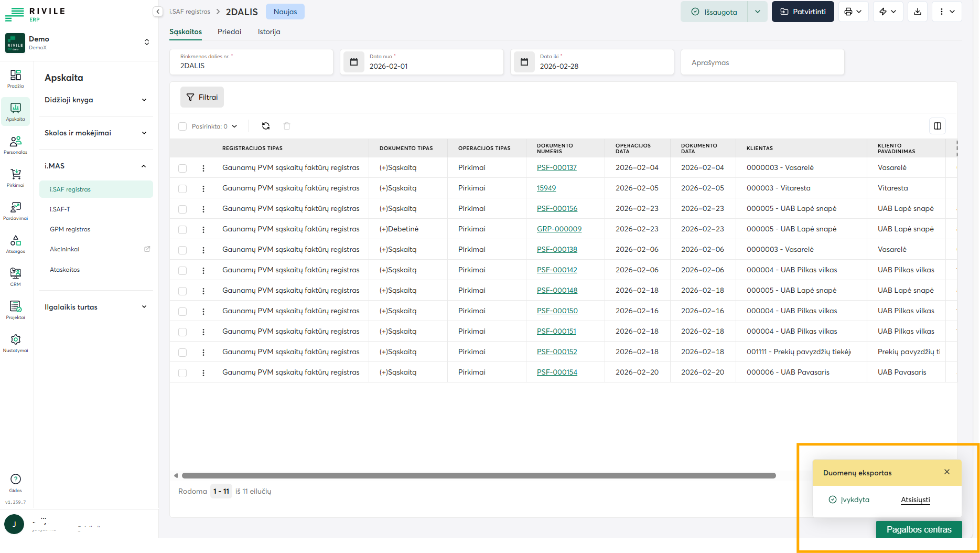Image resolution: width=980 pixels, height=553 pixels.
Task: Open dropdown arrow next to Išsaugota
Action: pyautogui.click(x=757, y=12)
